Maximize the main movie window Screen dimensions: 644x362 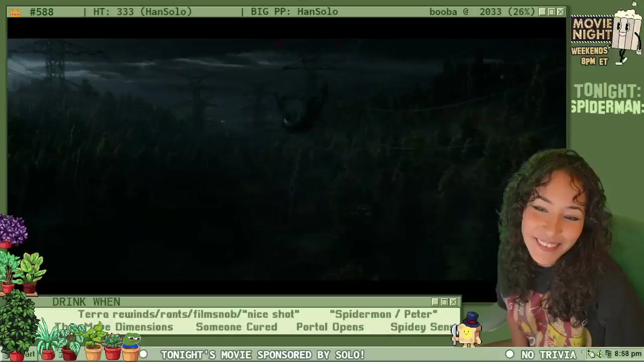pos(551,12)
